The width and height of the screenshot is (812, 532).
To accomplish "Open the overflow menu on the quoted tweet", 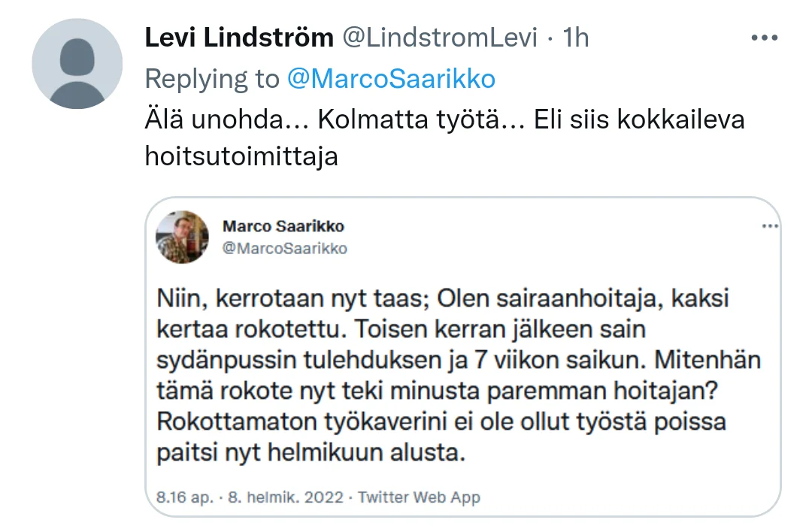I will coord(768,225).
